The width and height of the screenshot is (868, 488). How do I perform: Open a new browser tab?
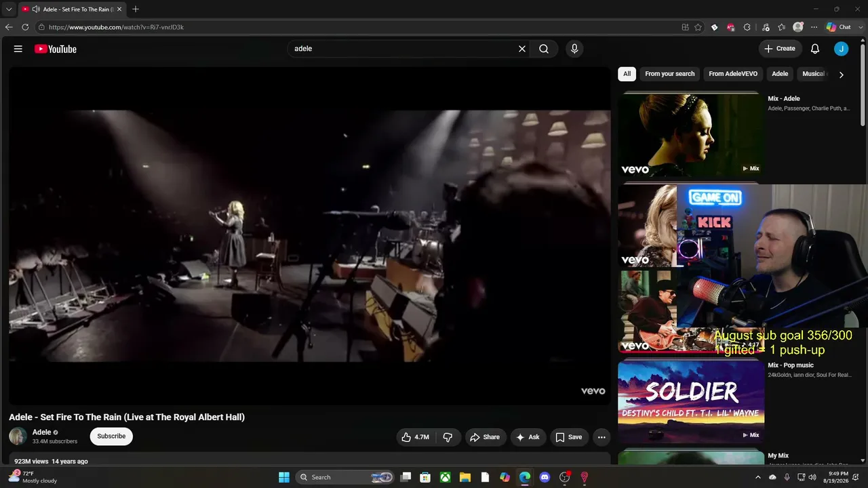(136, 9)
